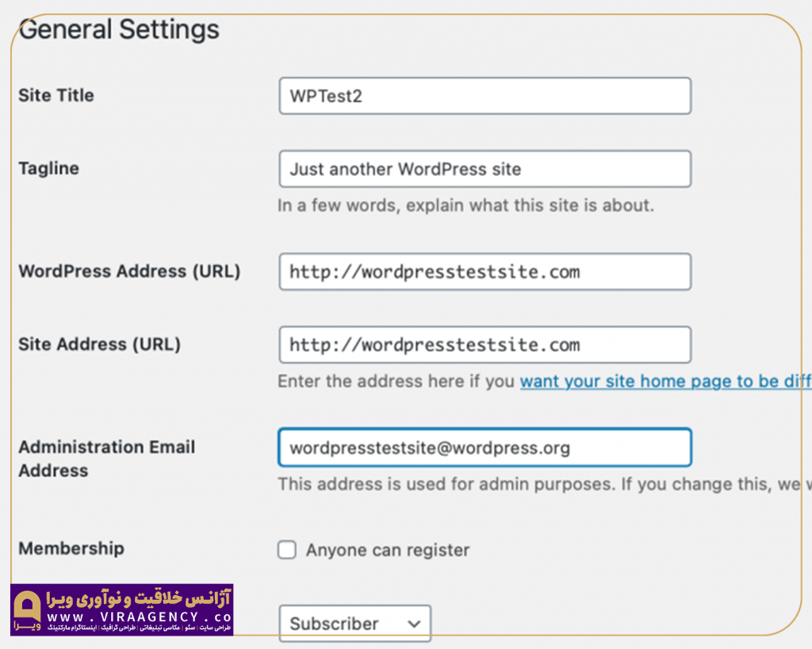Image resolution: width=812 pixels, height=649 pixels.
Task: Enable the Anyone can register checkbox
Action: 287,550
